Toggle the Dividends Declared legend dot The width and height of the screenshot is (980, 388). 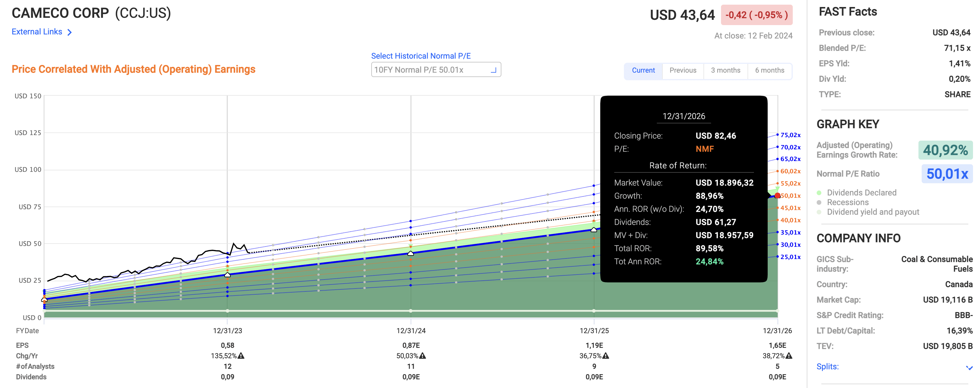click(819, 193)
